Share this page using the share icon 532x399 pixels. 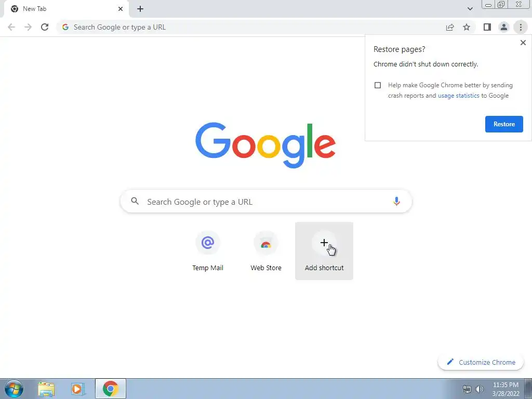450,27
